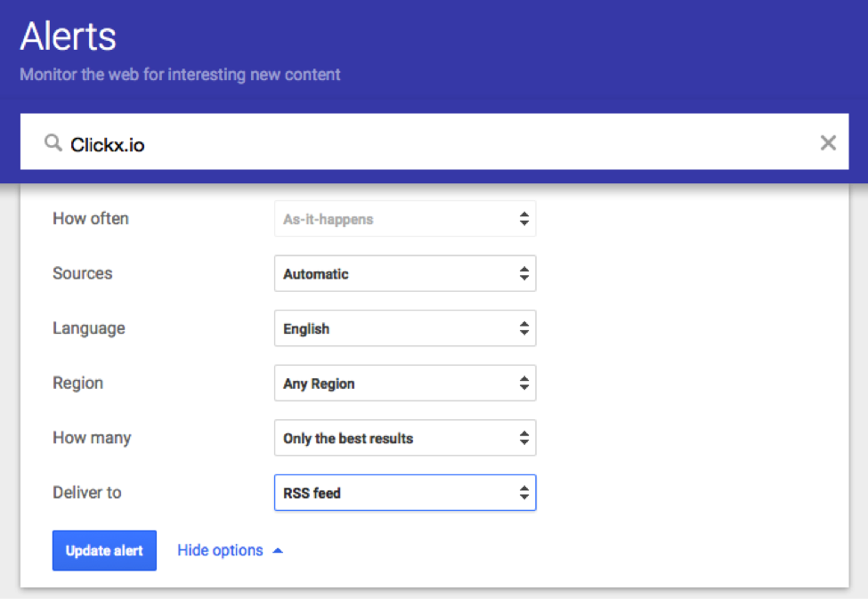Open the How many results dropdown
The width and height of the screenshot is (868, 599).
pyautogui.click(x=405, y=438)
